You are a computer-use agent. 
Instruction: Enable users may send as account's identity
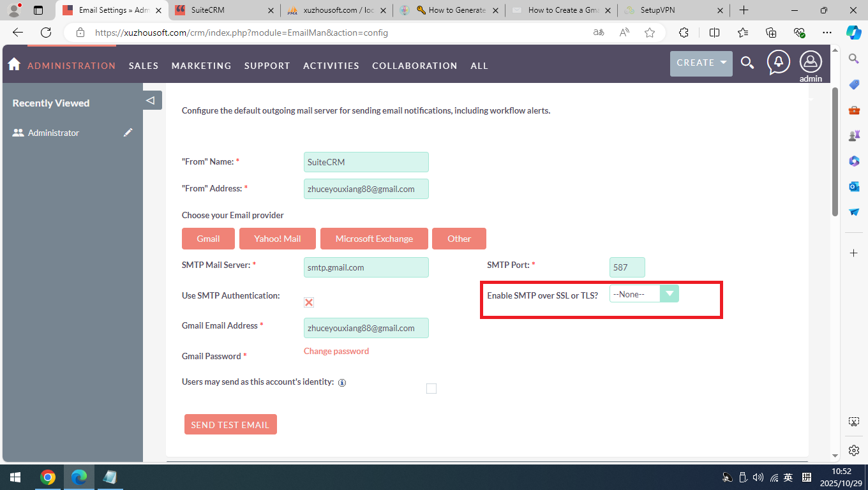(431, 389)
